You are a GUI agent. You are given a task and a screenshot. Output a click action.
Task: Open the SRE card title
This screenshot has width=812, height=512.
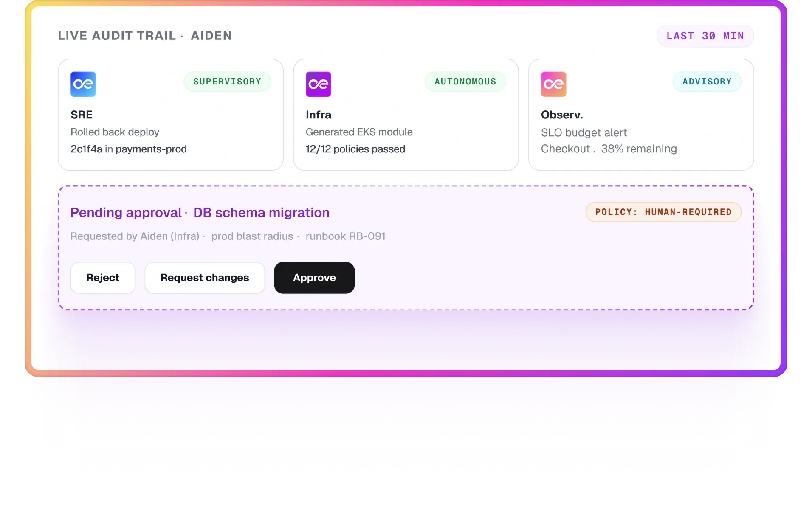tap(82, 115)
